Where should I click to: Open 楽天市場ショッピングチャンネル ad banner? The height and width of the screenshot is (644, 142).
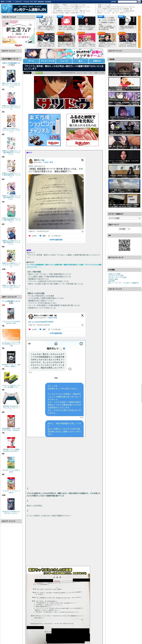pyautogui.click(x=44, y=130)
